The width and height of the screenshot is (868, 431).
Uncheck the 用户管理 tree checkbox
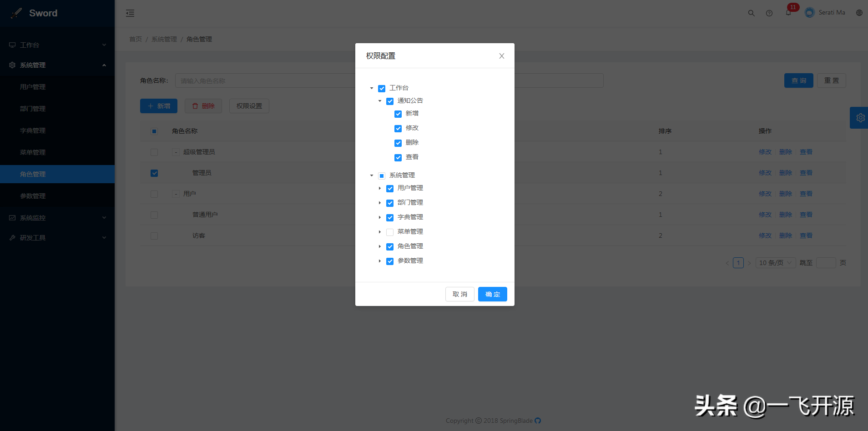coord(390,188)
